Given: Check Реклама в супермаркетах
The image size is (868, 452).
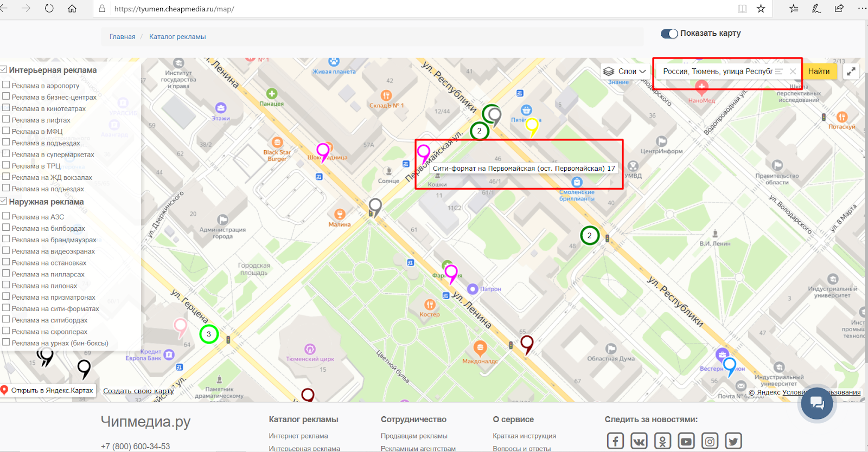Looking at the screenshot, I should (x=7, y=153).
